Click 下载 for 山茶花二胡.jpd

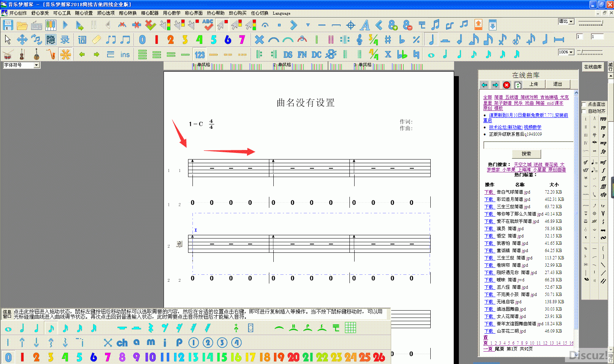489,331
